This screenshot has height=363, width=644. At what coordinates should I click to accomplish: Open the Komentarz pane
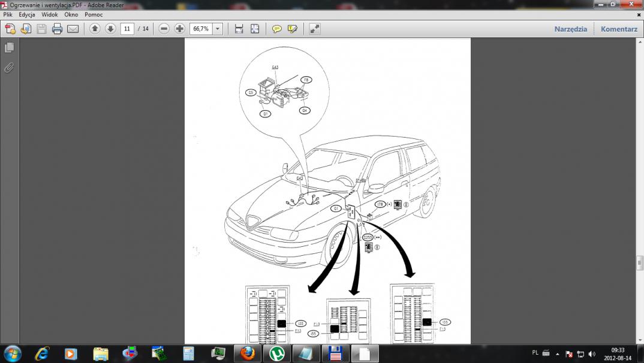point(619,29)
